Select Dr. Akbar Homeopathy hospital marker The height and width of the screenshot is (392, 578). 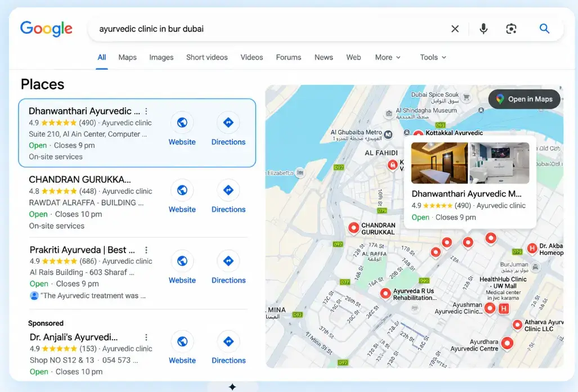pos(532,249)
